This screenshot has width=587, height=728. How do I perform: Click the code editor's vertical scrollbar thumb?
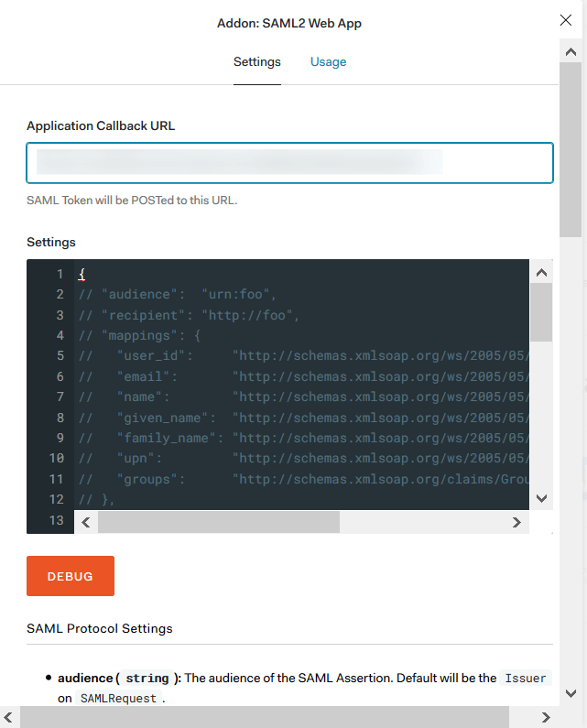coord(540,311)
